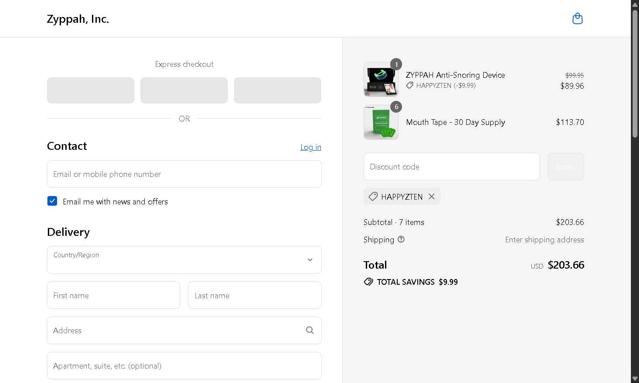This screenshot has width=639, height=383.
Task: Click the crossed-out $99.95 original price
Action: [575, 75]
